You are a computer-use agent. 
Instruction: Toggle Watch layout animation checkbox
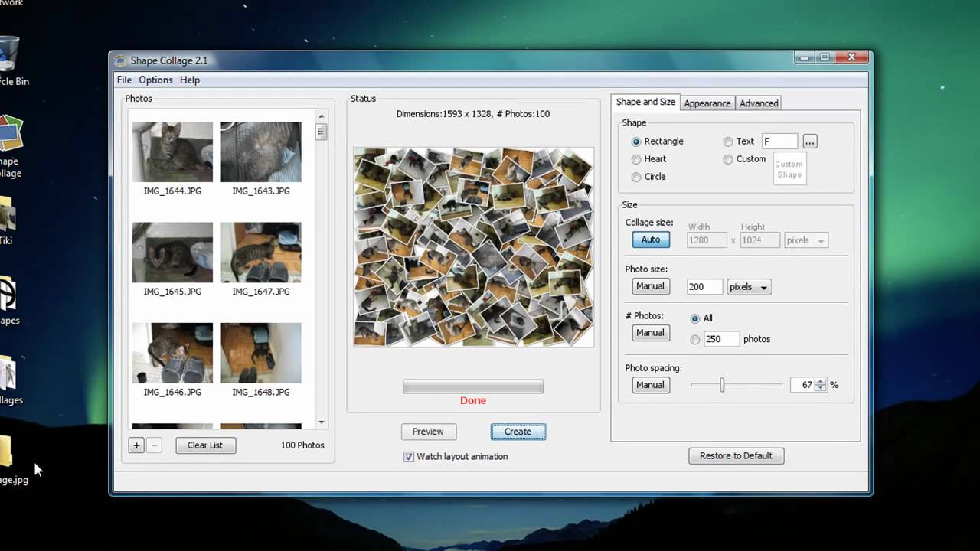point(409,456)
